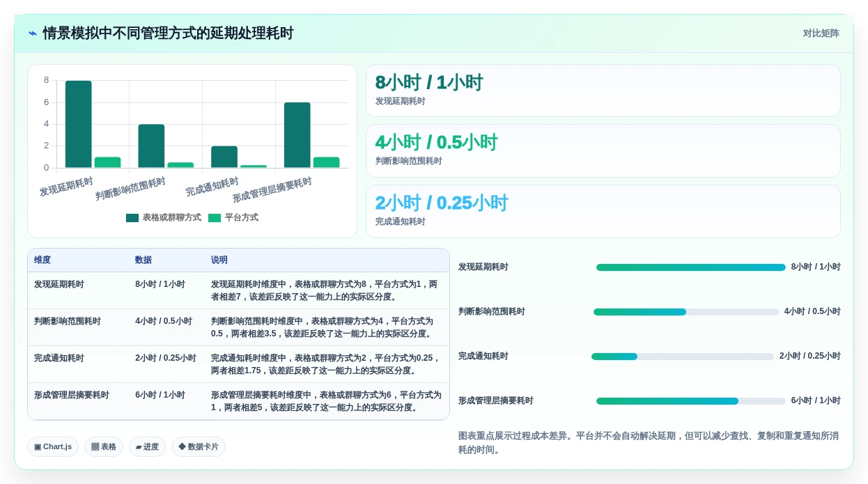Image resolution: width=868 pixels, height=484 pixels.
Task: Click the 数据 column header
Action: (144, 260)
